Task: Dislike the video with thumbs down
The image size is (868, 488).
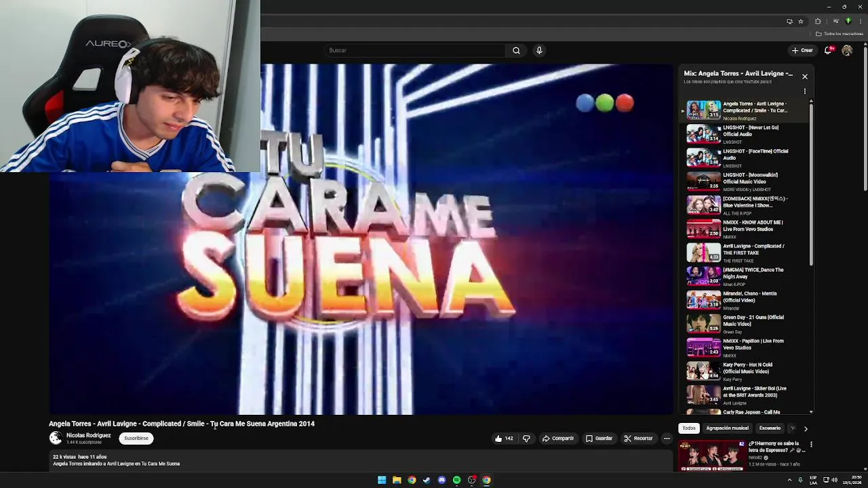Action: click(526, 439)
